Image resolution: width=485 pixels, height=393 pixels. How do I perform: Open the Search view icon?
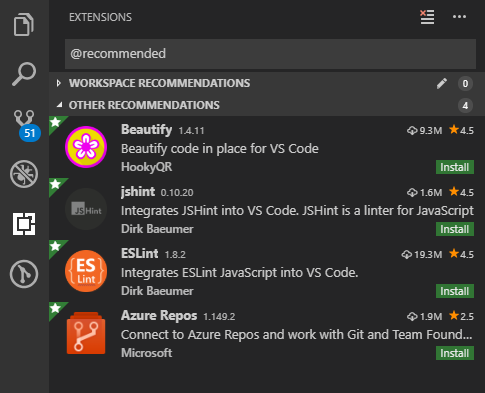tap(24, 74)
